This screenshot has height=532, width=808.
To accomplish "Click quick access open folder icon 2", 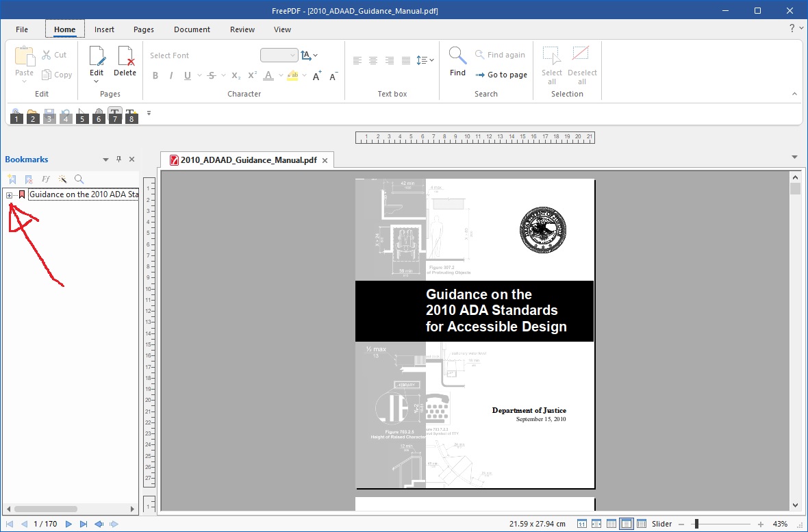I will point(33,116).
